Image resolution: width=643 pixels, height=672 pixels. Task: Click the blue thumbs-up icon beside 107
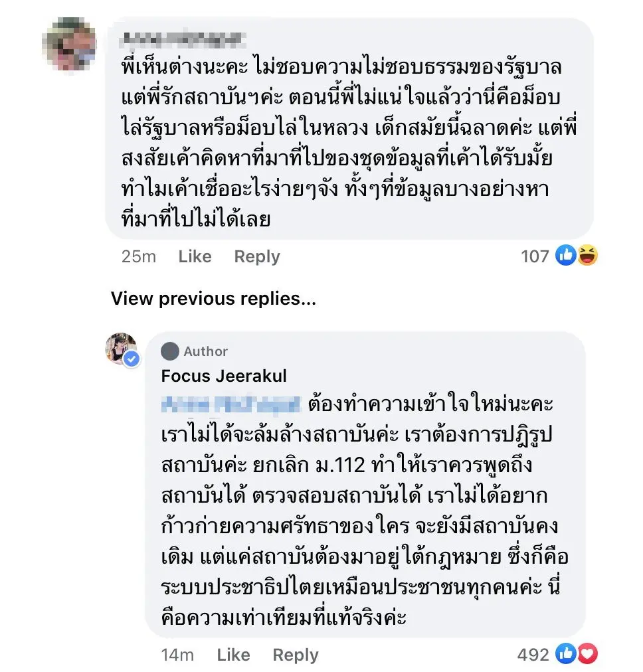pyautogui.click(x=565, y=256)
